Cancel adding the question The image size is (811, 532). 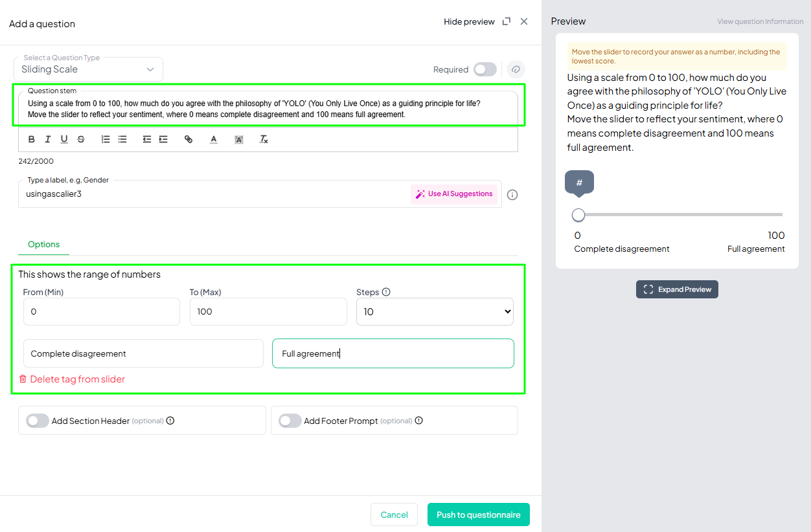coord(394,515)
